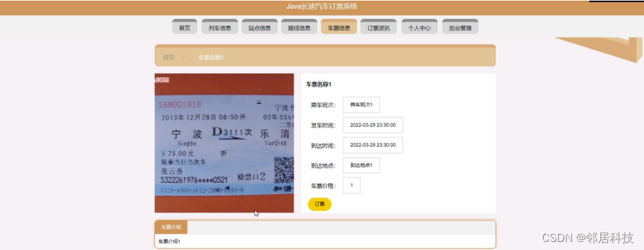
Task: Click the 车票价格: label
Action: [323, 186]
